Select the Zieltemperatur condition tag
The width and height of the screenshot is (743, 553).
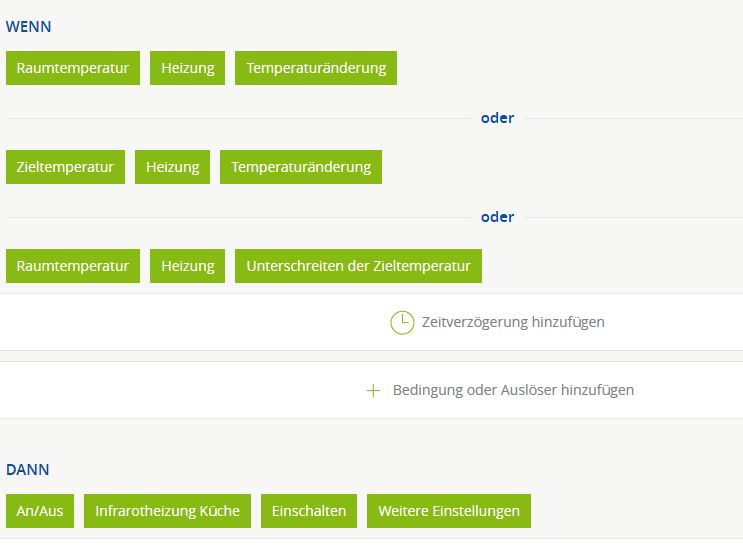coord(65,167)
